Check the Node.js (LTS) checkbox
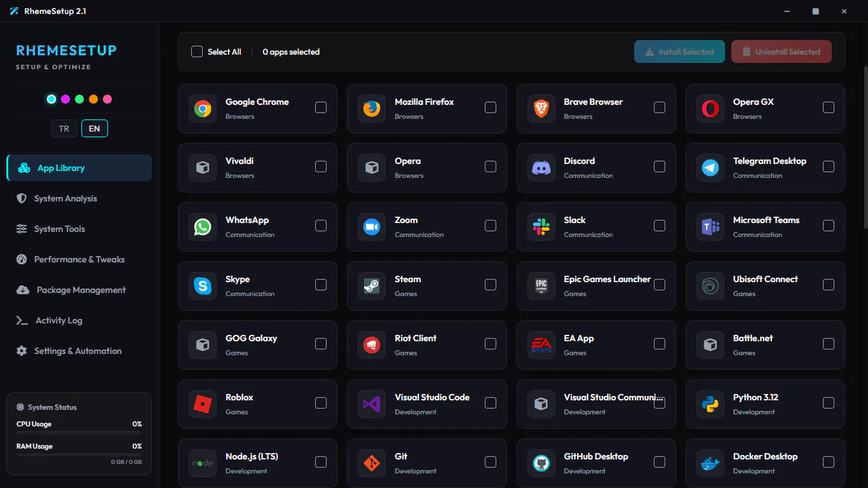 [x=321, y=462]
